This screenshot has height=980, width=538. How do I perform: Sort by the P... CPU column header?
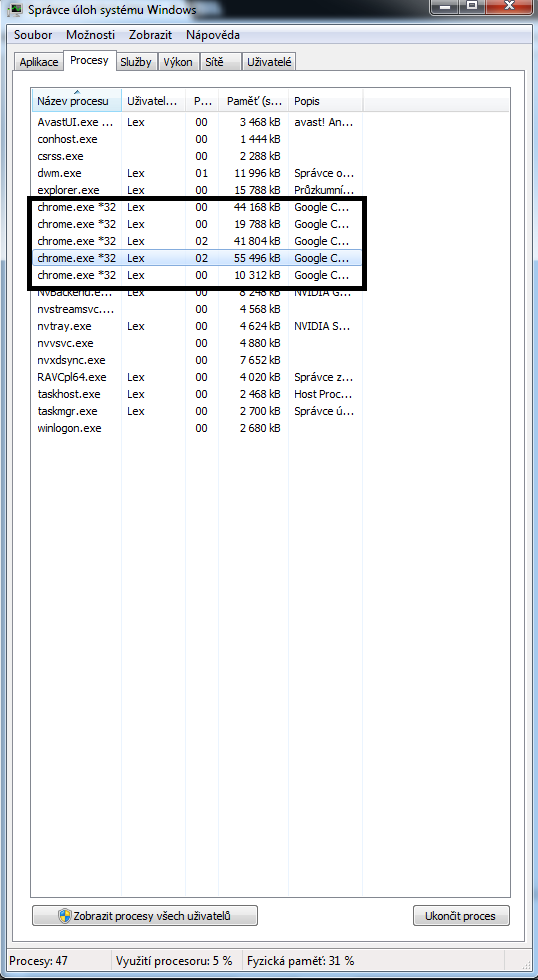pos(202,101)
